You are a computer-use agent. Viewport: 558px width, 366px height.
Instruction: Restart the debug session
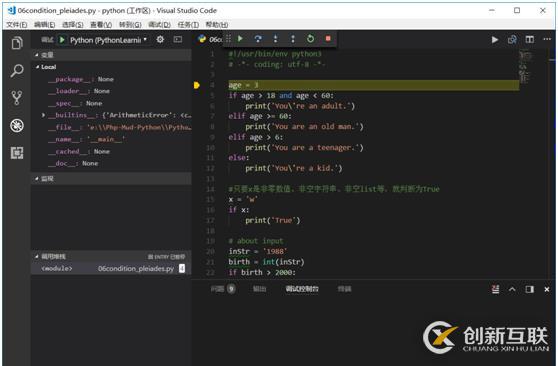point(310,38)
